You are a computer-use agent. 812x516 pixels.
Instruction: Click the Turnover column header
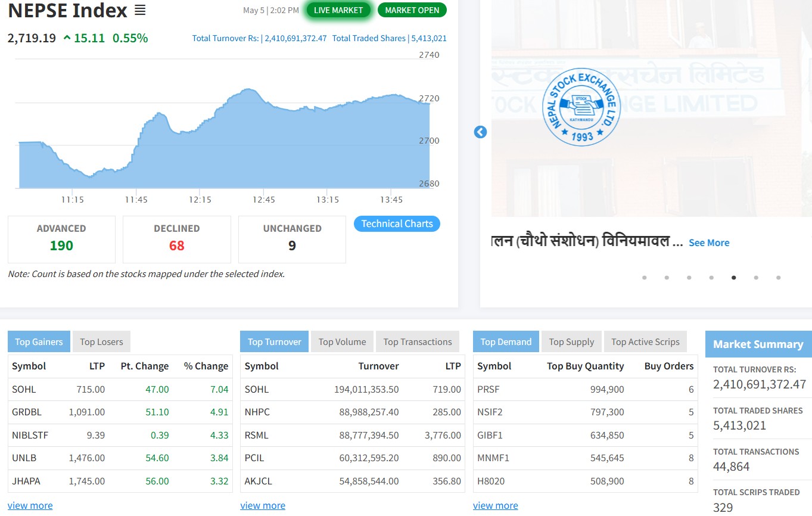click(x=378, y=366)
